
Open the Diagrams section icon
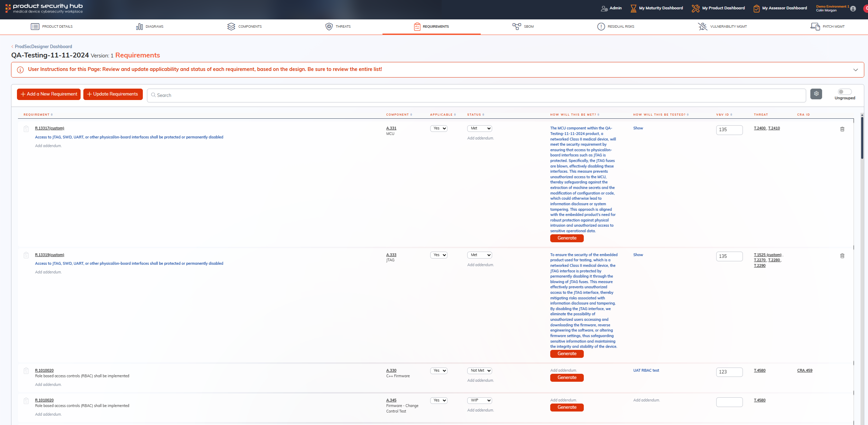(140, 26)
